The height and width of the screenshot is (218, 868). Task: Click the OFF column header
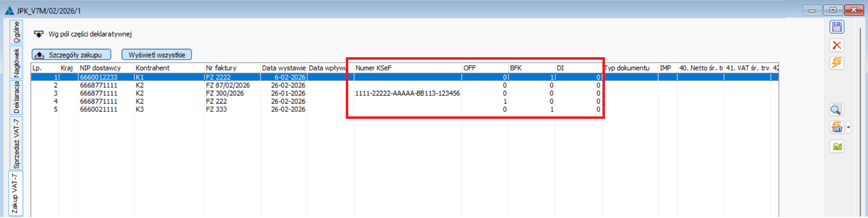[485, 68]
